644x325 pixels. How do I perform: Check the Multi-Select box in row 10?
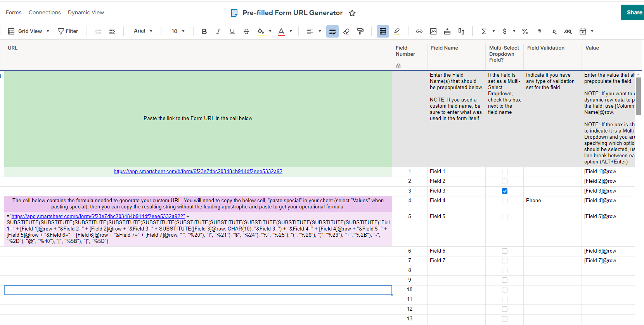(505, 290)
